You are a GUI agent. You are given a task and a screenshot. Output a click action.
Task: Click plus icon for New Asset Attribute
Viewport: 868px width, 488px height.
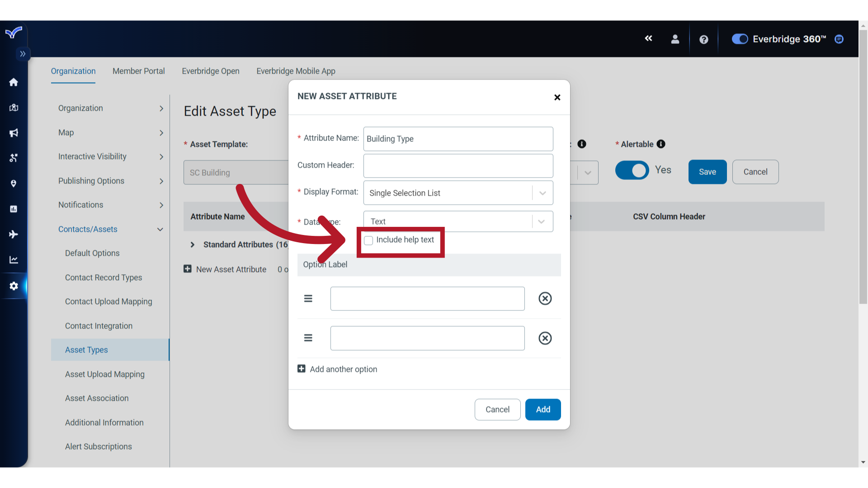[x=188, y=269]
